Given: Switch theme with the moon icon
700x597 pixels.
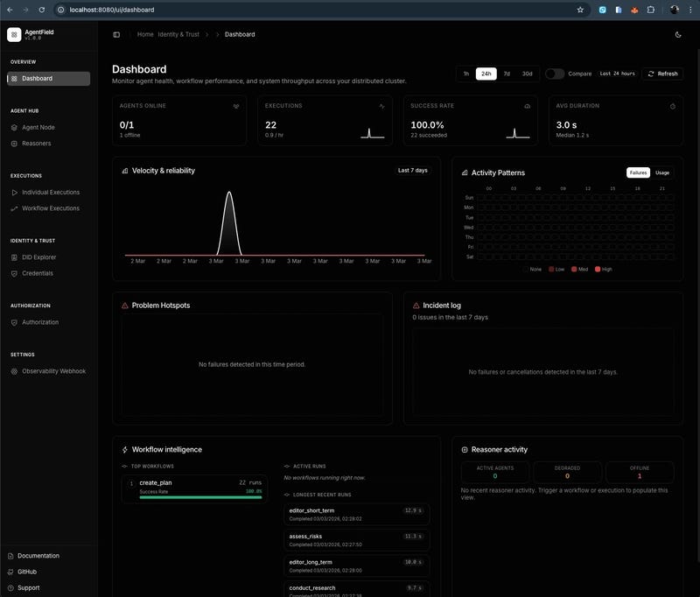Looking at the screenshot, I should 678,34.
